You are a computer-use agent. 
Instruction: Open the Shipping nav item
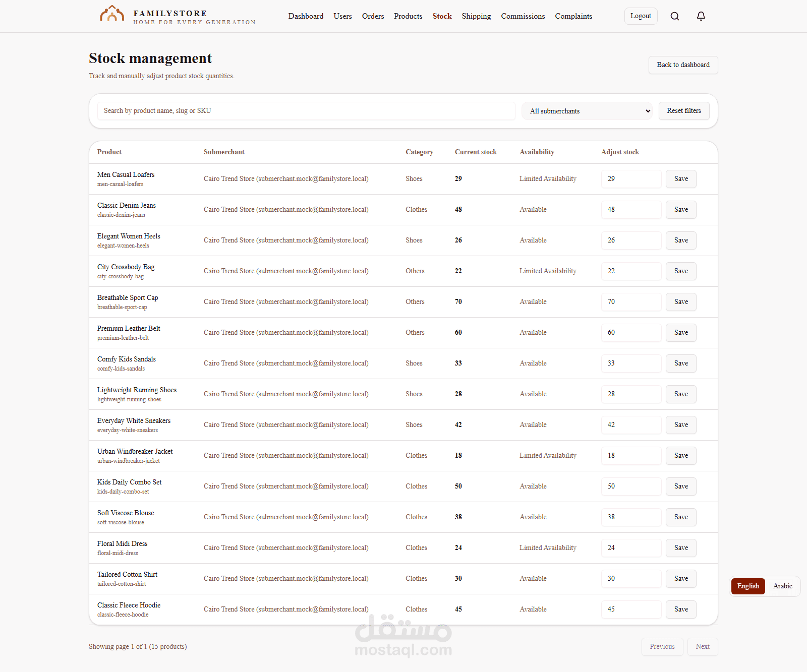476,16
